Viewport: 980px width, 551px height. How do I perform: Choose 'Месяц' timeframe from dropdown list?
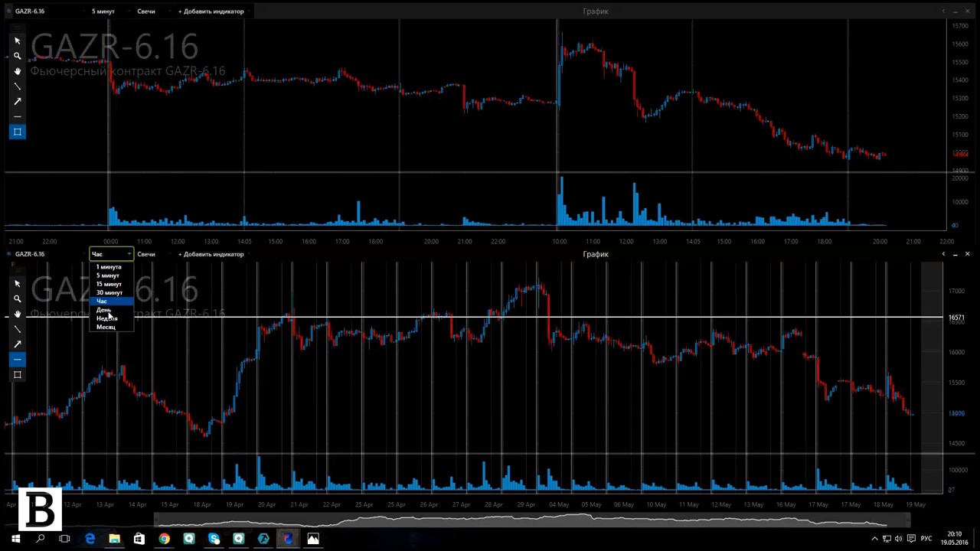112,327
